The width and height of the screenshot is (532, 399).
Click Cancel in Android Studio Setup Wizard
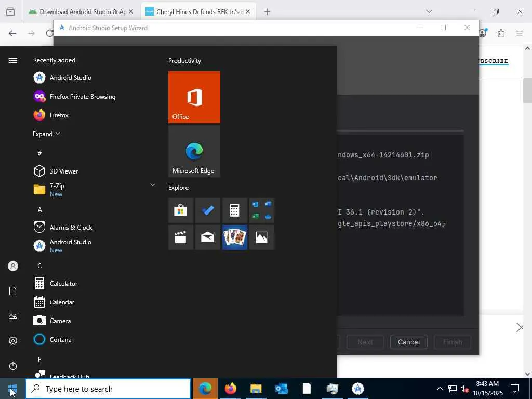tap(408, 342)
